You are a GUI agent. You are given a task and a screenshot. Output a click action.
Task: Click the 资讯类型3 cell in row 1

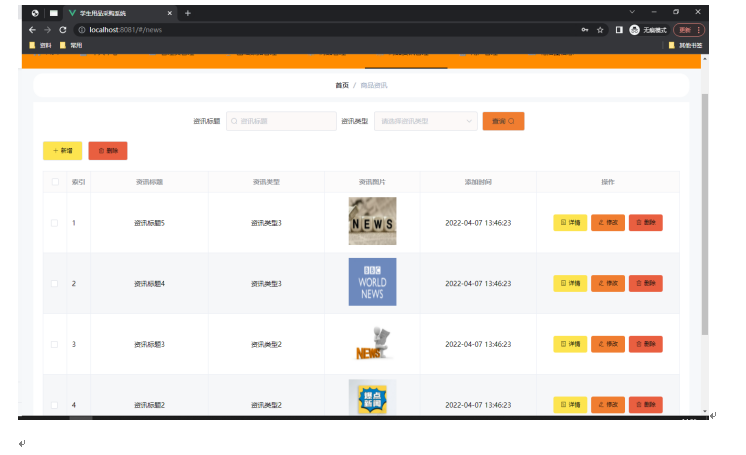[266, 223]
